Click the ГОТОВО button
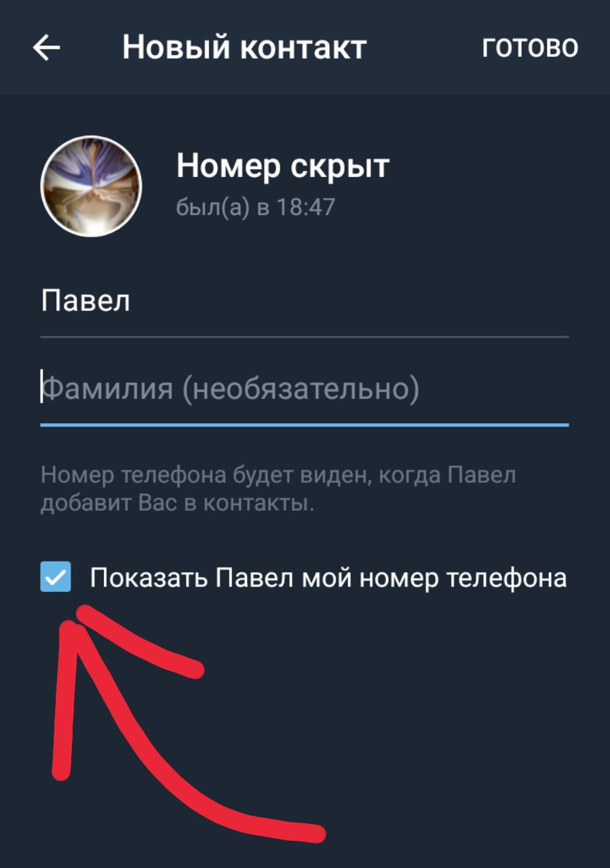 pos(530,47)
